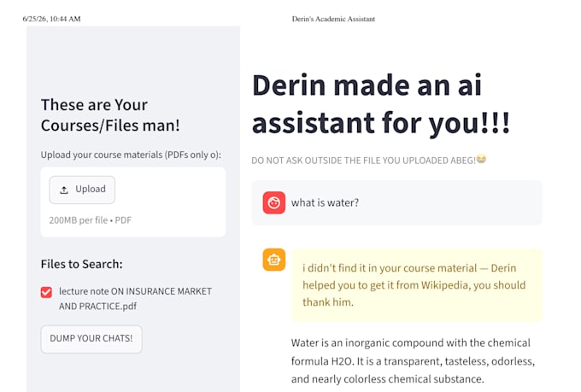This screenshot has width=581, height=392.
Task: Click the orange robot assistant avatar
Action: 273,260
